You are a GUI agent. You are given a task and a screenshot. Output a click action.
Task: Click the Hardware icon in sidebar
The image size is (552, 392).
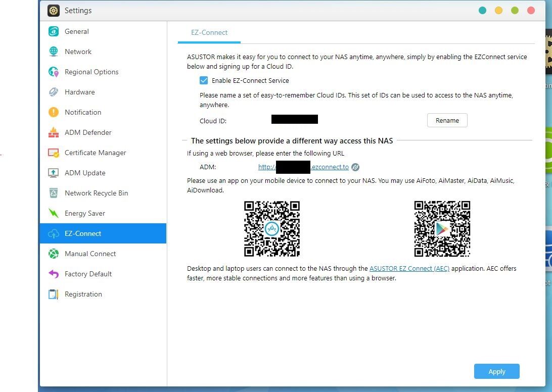pyautogui.click(x=54, y=92)
